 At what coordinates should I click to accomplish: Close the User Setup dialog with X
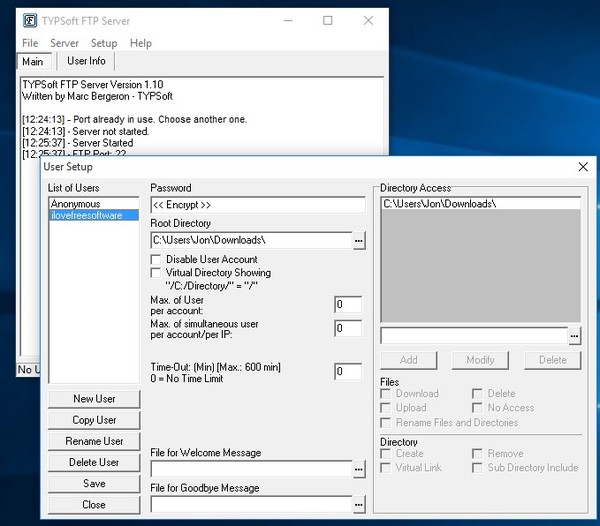pyautogui.click(x=583, y=167)
